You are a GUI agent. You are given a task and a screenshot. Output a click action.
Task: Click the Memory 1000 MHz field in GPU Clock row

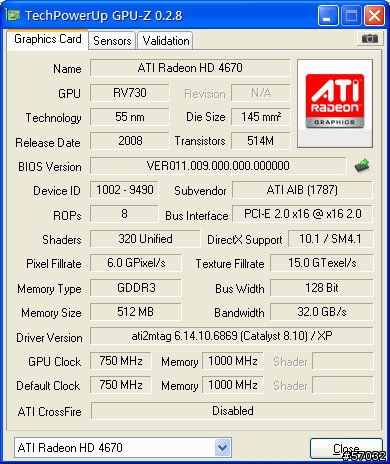[233, 361]
